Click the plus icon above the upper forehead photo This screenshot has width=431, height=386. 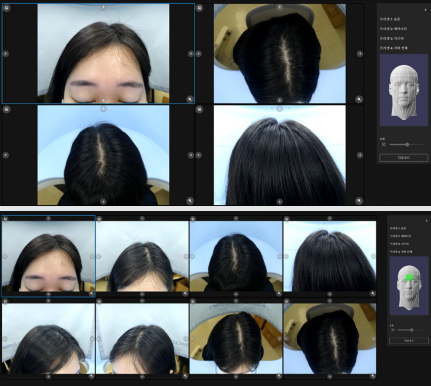pyautogui.click(x=103, y=7)
